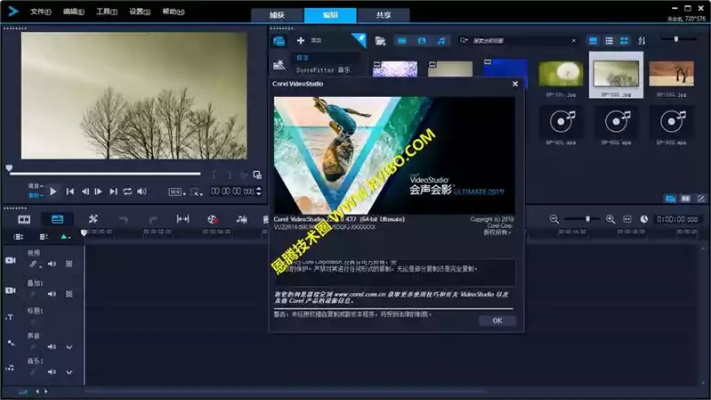Open the 设置 (Settings) menu

coord(140,12)
